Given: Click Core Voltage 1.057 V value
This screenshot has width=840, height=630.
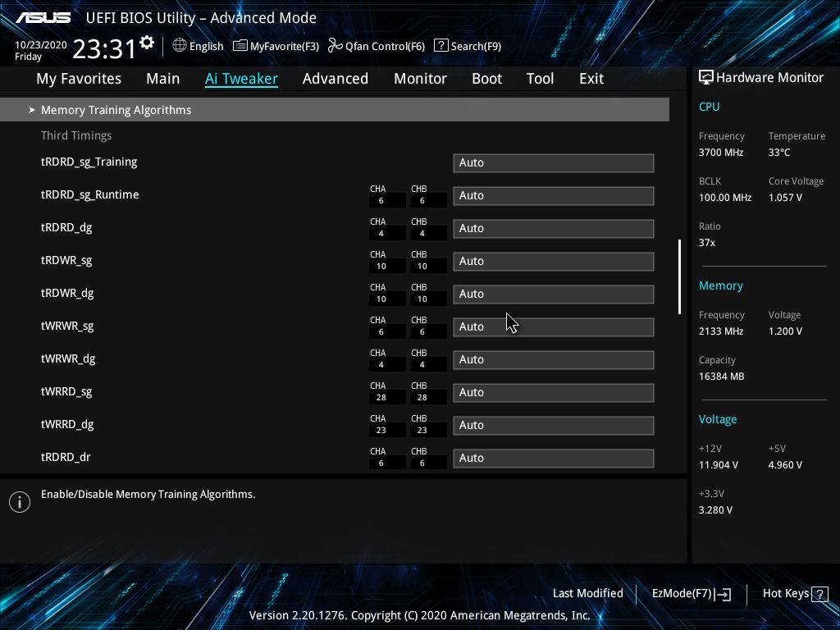Looking at the screenshot, I should pyautogui.click(x=785, y=198).
